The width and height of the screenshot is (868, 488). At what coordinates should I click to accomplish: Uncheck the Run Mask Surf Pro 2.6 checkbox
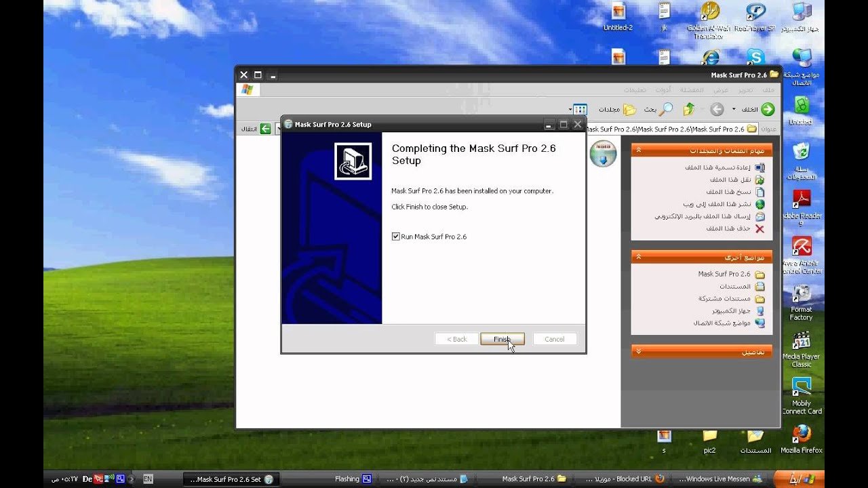pos(396,237)
